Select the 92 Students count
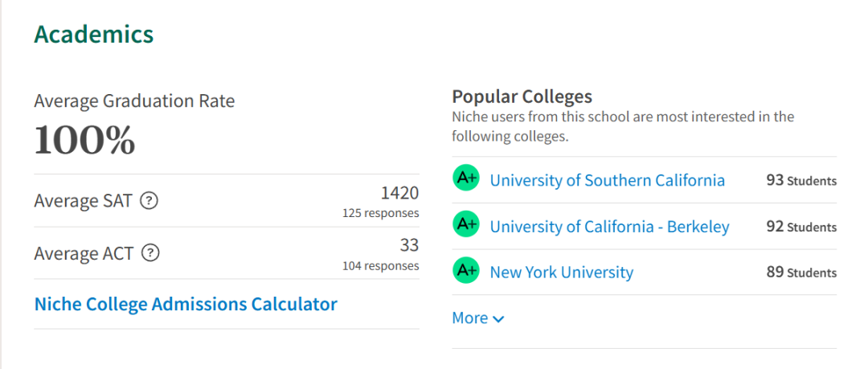 [801, 228]
